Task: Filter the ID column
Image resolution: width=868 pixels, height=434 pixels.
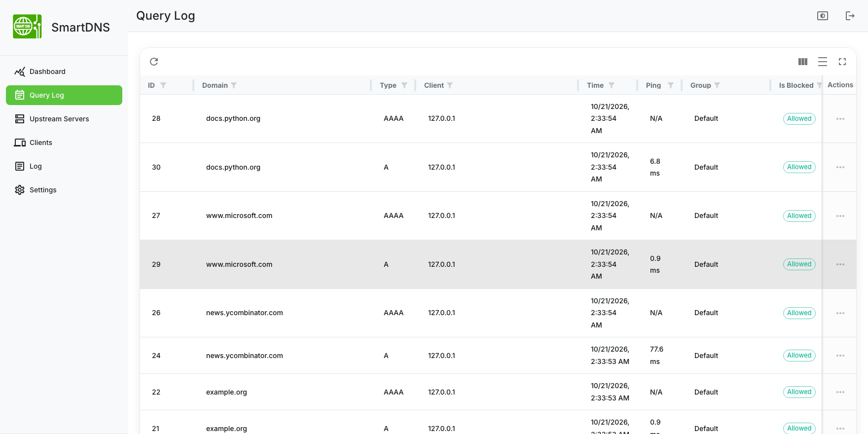Action: coord(163,85)
